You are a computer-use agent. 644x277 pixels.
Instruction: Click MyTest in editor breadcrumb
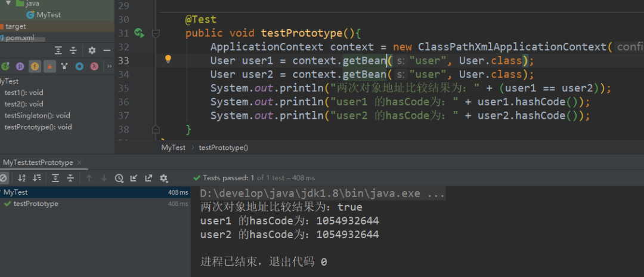[174, 147]
